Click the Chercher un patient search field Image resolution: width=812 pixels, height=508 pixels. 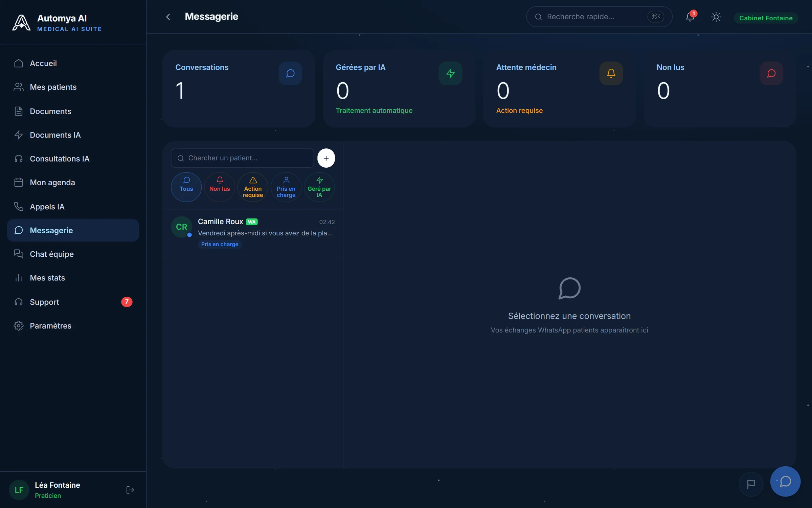point(242,158)
